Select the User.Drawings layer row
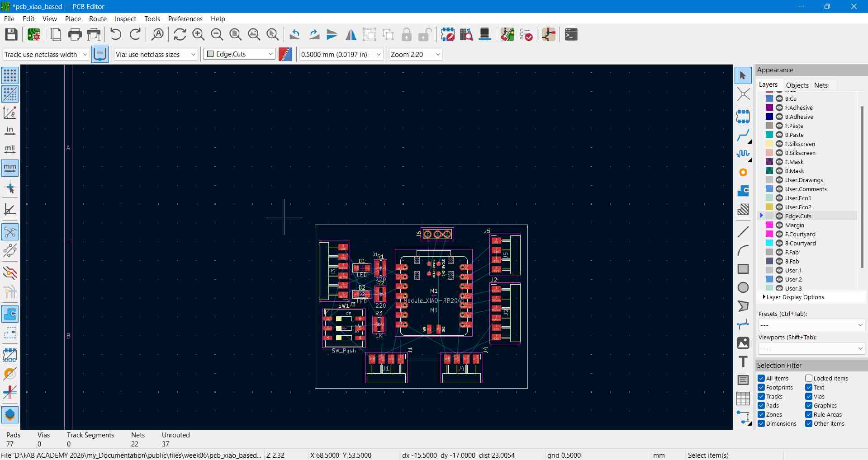The image size is (868, 460). click(807, 180)
